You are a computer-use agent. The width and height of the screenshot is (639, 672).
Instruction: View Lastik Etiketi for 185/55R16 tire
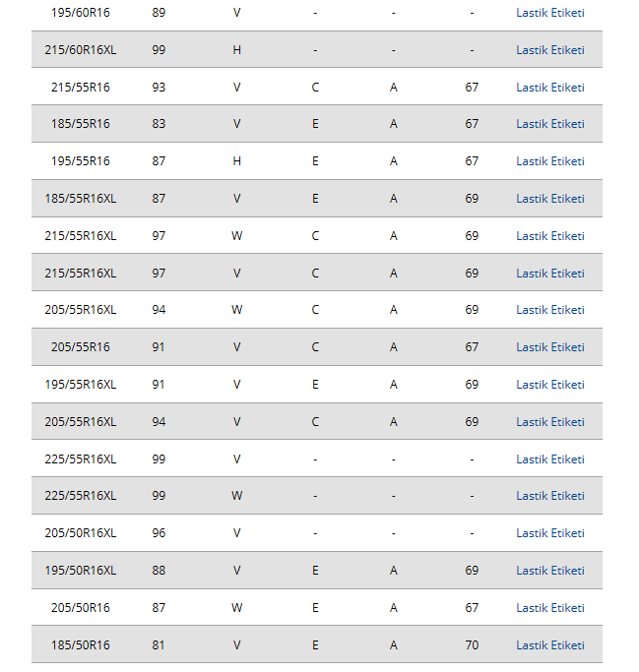tap(549, 124)
